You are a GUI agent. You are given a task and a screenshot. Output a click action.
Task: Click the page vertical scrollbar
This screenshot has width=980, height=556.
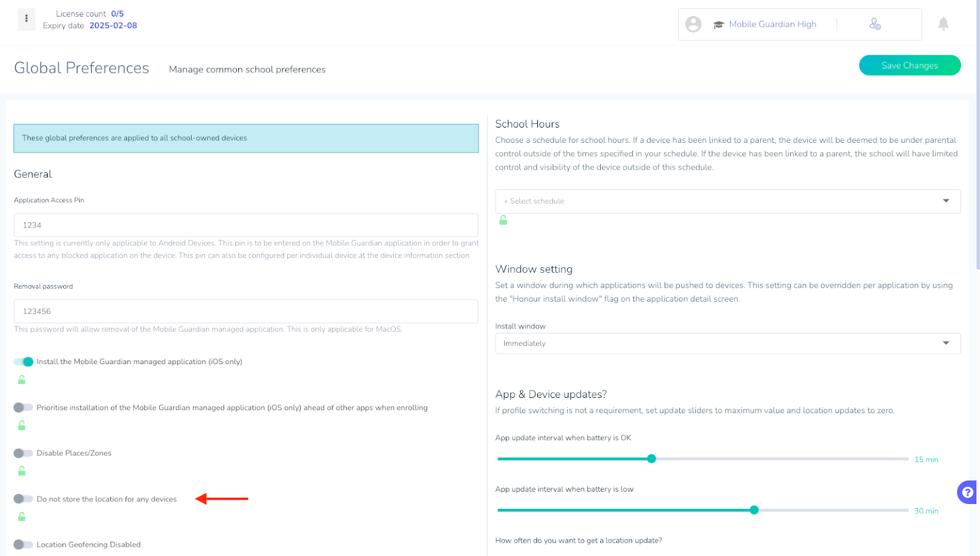pyautogui.click(x=978, y=135)
